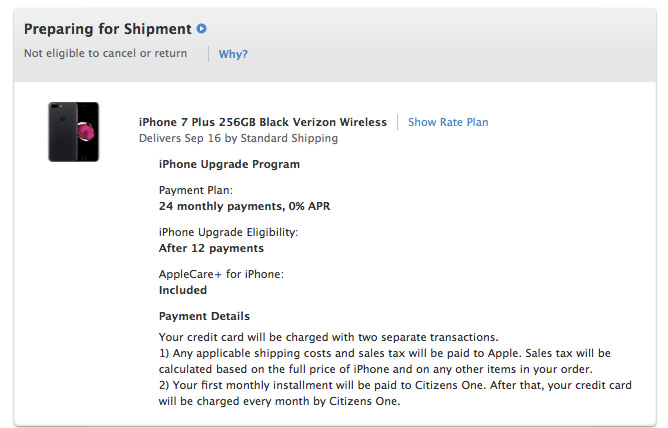The height and width of the screenshot is (428, 668).
Task: Click the 'Payment Plan:' label
Action: tap(196, 190)
